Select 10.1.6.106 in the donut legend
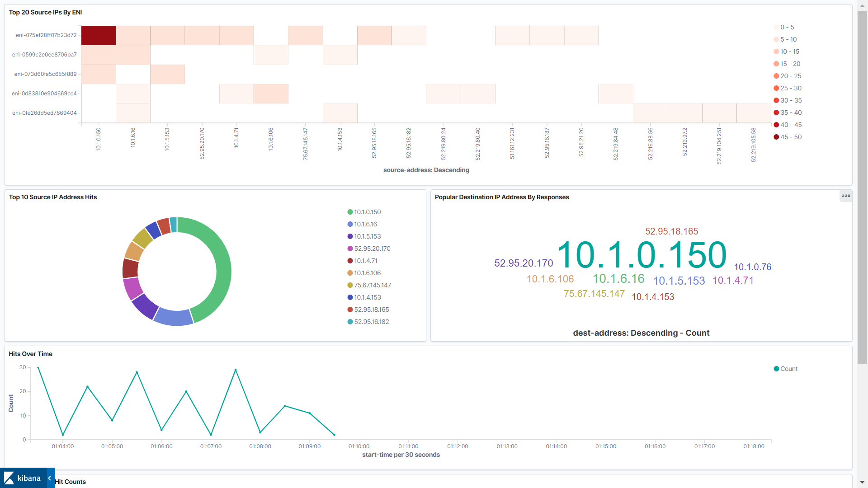The image size is (868, 488). 364,273
